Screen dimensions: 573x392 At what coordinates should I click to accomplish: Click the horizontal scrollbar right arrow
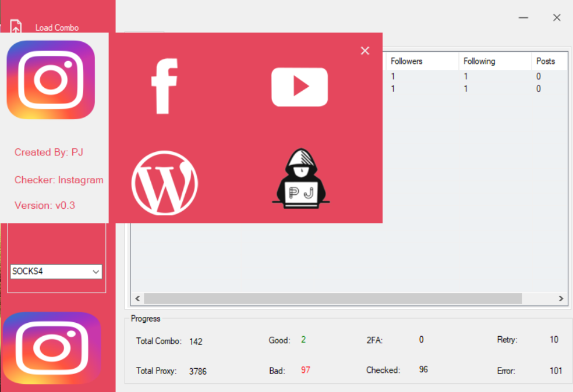(561, 298)
